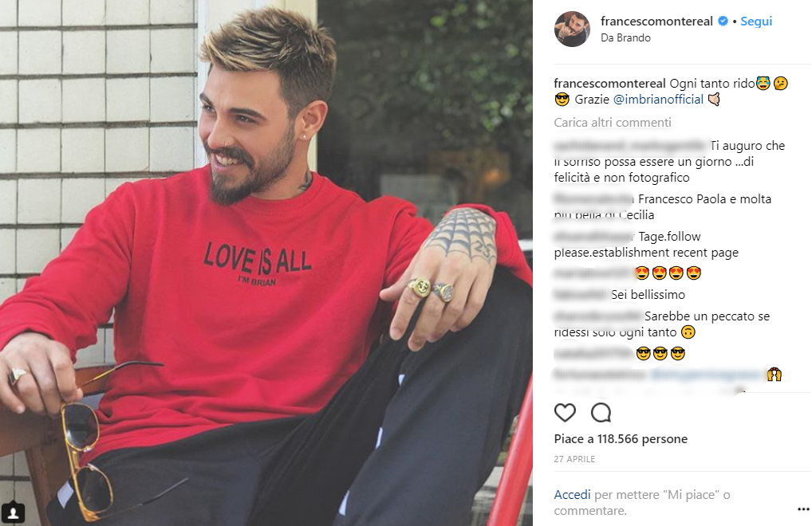Open commenter of 'Tage.follow' comment
Viewport: 812px width, 526px height.
[594, 237]
